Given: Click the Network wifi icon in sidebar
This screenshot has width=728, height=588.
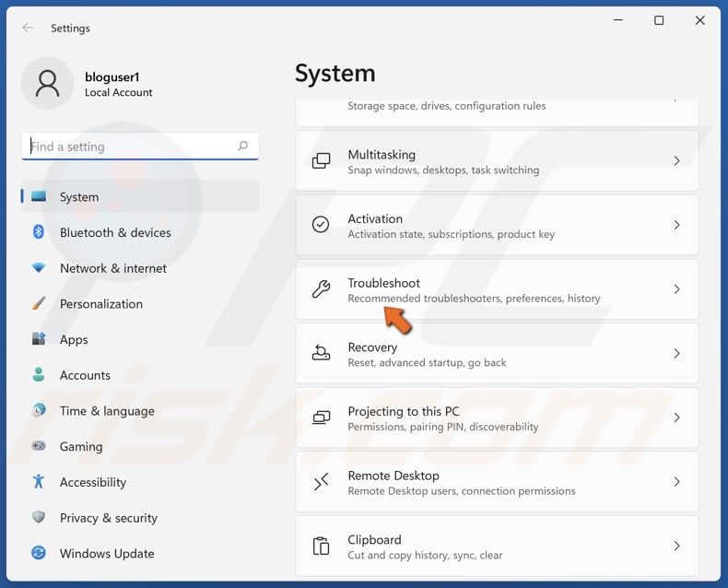Looking at the screenshot, I should [39, 267].
